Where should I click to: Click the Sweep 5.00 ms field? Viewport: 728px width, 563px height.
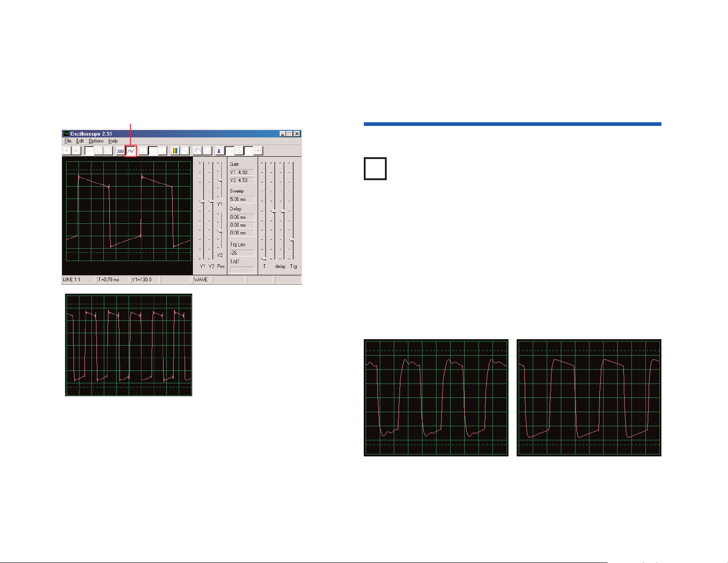click(242, 199)
